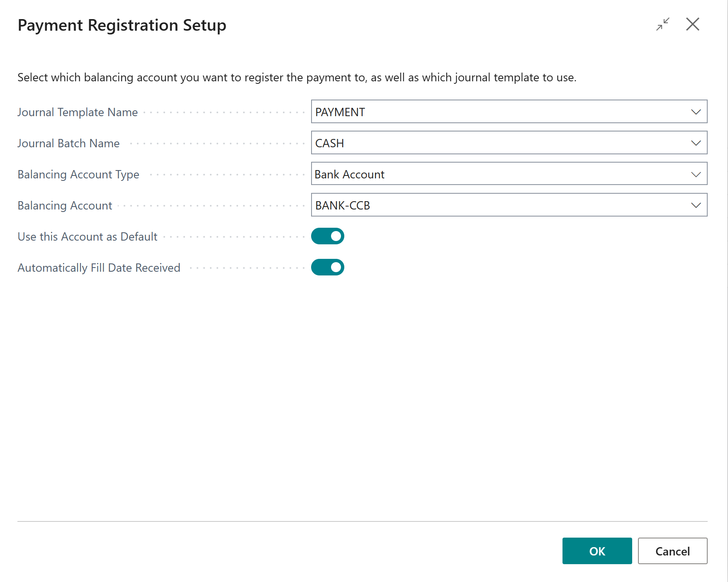This screenshot has height=582, width=728.
Task: Click the Payment Registration Setup title
Action: 122,25
